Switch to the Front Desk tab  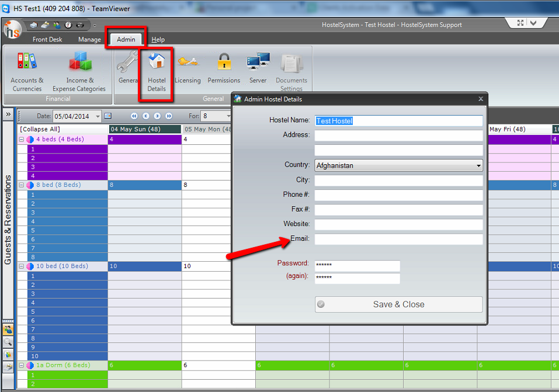[47, 39]
